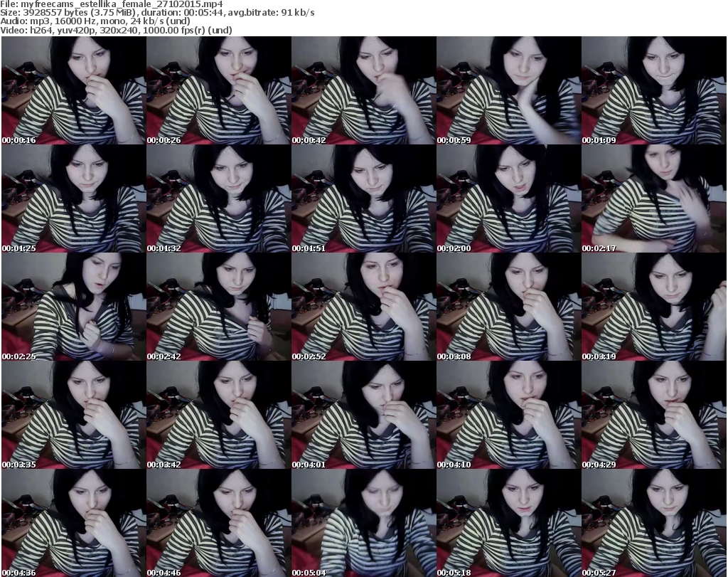The height and width of the screenshot is (577, 728).
Task: Choose the thumbnail stamped 00:04:46
Action: pyautogui.click(x=219, y=523)
